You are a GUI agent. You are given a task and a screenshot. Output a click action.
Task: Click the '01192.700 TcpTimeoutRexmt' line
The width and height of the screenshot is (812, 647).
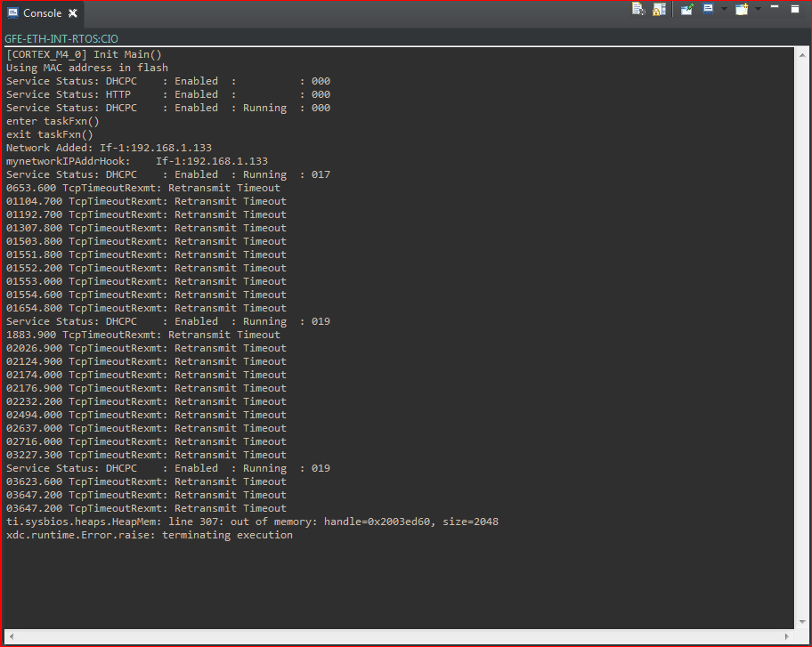146,214
